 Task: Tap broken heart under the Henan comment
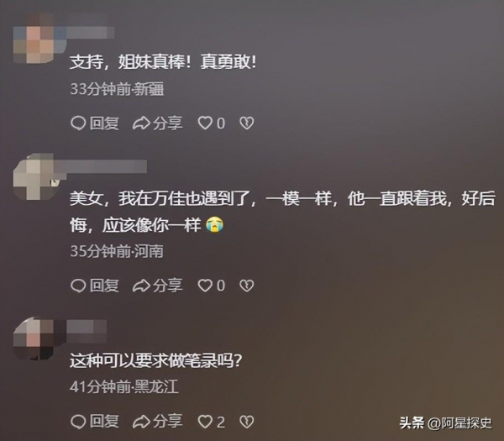[x=246, y=286]
